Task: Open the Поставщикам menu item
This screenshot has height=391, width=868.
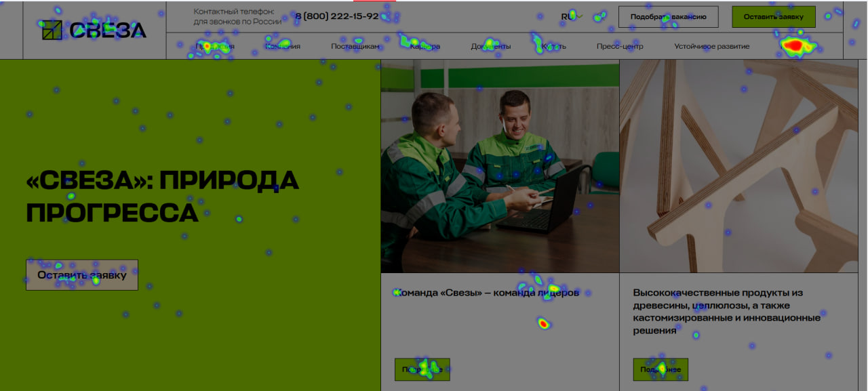Action: (355, 47)
